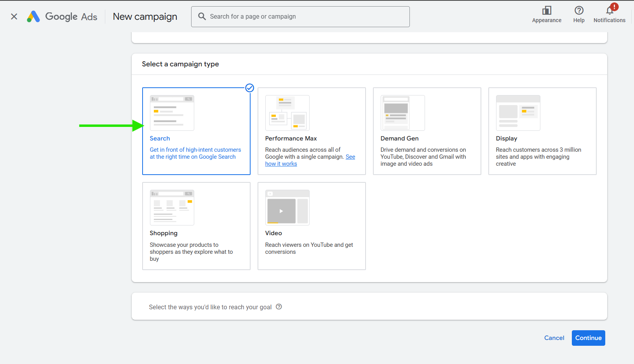
Task: Select the Display campaign type
Action: [x=542, y=131]
